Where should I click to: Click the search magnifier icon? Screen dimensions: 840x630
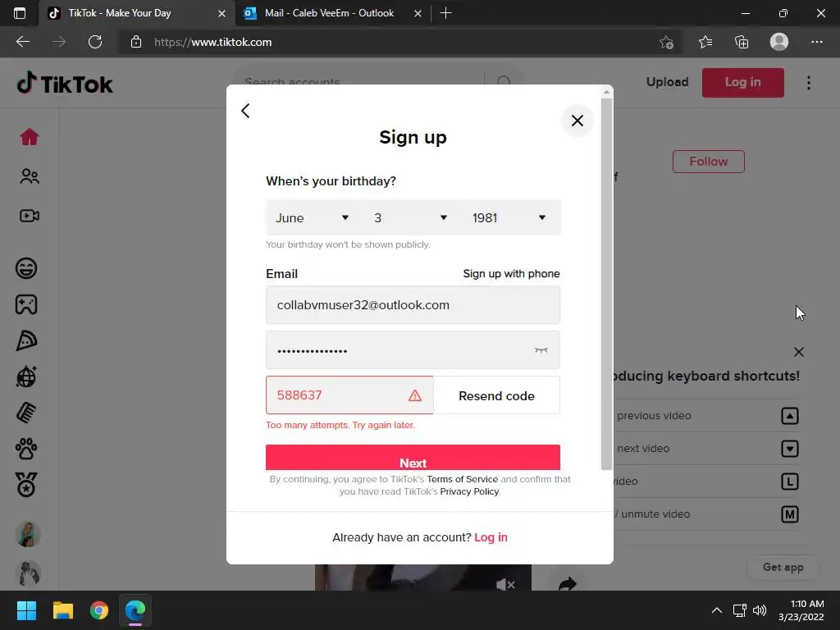[504, 81]
